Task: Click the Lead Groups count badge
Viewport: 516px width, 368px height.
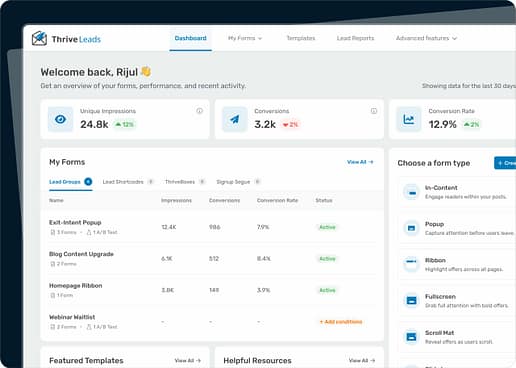Action: (x=88, y=182)
